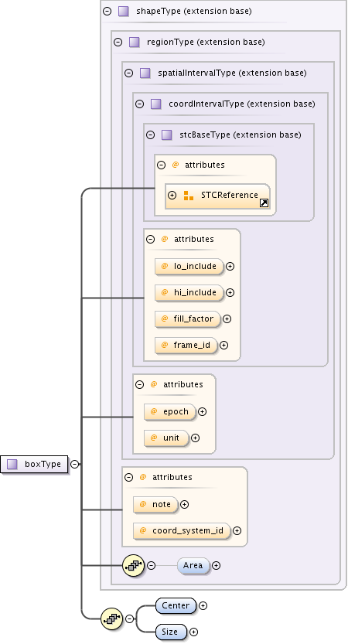Image resolution: width=348 pixels, height=644 pixels.
Task: Collapse attributes box containing epoch
Action: tap(140, 384)
